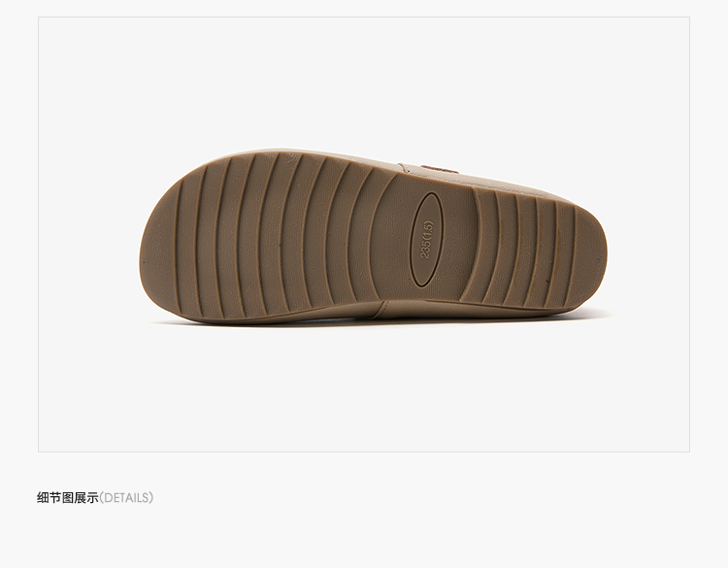Click the toe tread grooves of sole
Screen dimensions: 728x568
click(260, 237)
